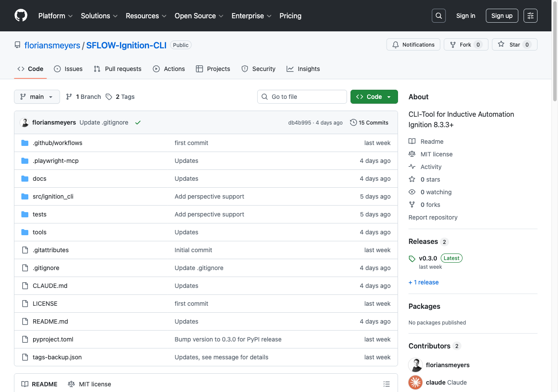558x392 pixels.
Task: Open the Pricing menu item
Action: [x=290, y=16]
